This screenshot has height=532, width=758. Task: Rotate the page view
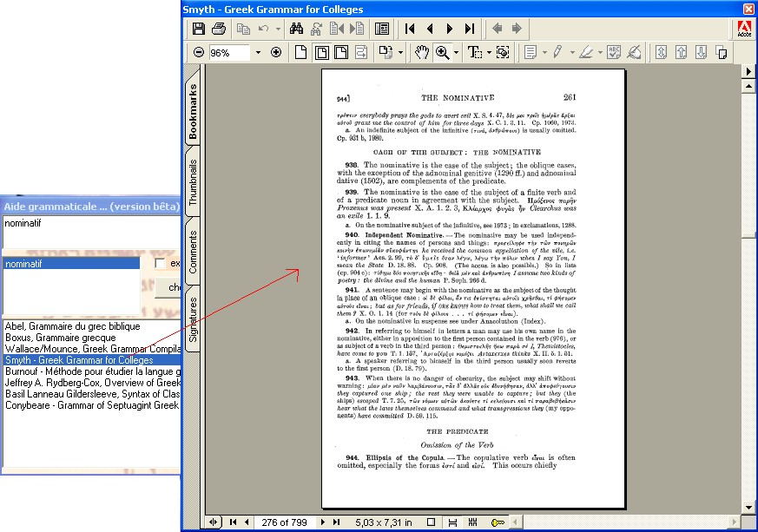[386, 52]
